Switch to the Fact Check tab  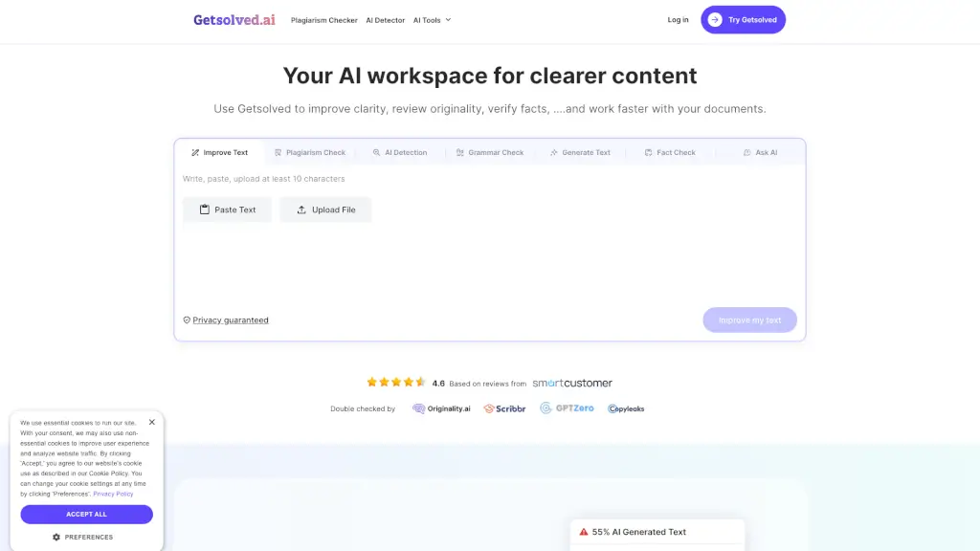(670, 152)
